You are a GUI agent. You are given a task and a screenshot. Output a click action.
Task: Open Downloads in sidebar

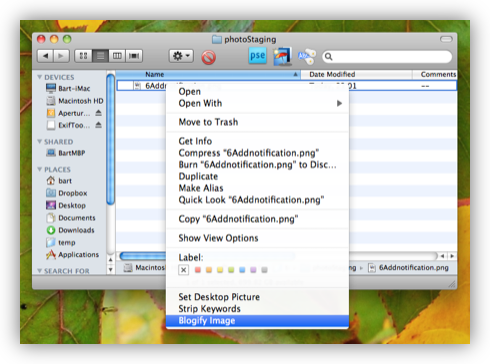pos(70,230)
